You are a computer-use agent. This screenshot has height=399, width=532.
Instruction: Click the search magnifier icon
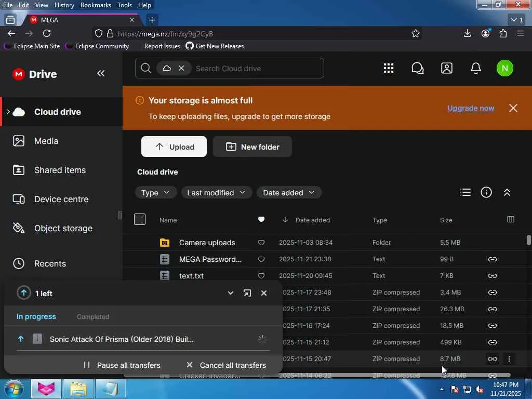coord(146,68)
